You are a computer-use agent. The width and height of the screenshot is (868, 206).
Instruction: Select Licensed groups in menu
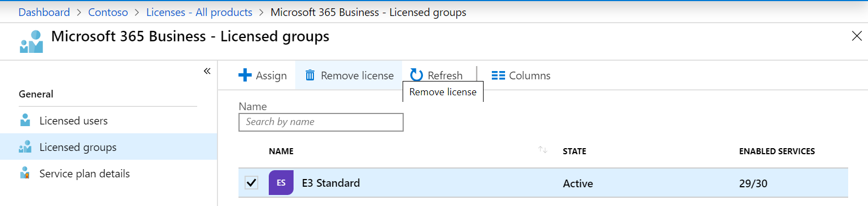[x=78, y=147]
